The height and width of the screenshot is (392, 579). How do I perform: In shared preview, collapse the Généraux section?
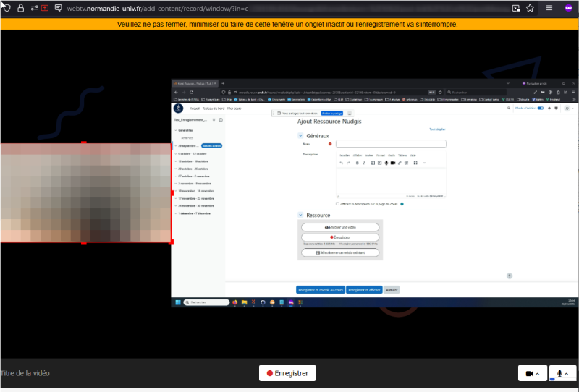[300, 136]
